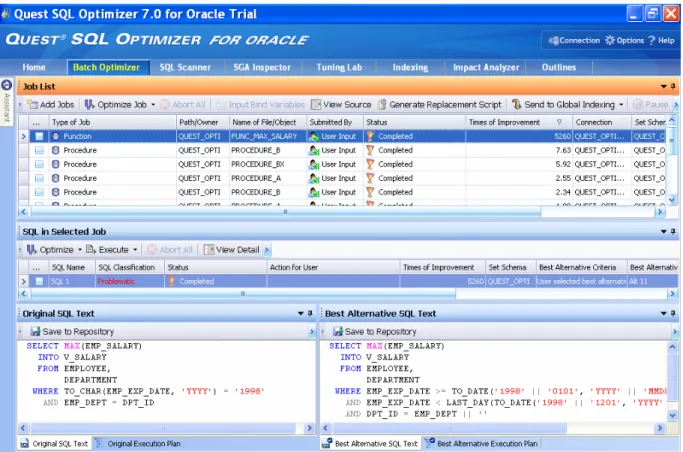Toggle checkbox for FUNC_MAX_SALARY Function row
Image resolution: width=683 pixels, height=452 pixels.
pos(39,136)
